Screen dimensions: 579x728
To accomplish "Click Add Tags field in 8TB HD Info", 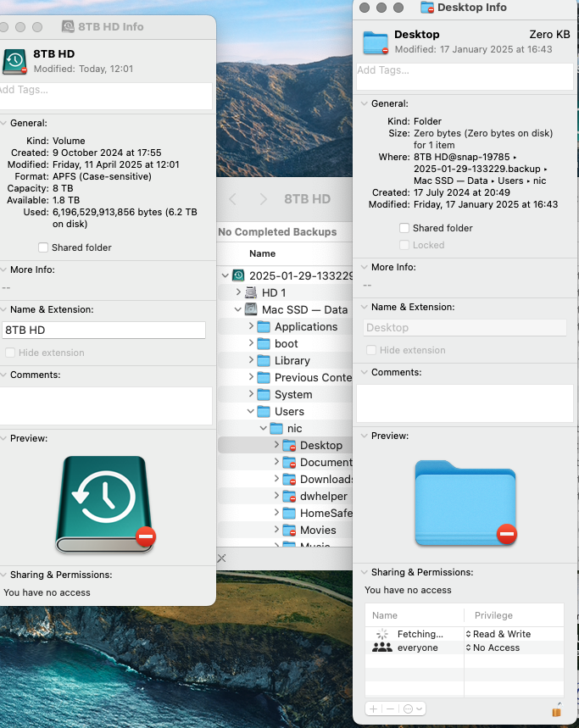I will click(x=106, y=96).
